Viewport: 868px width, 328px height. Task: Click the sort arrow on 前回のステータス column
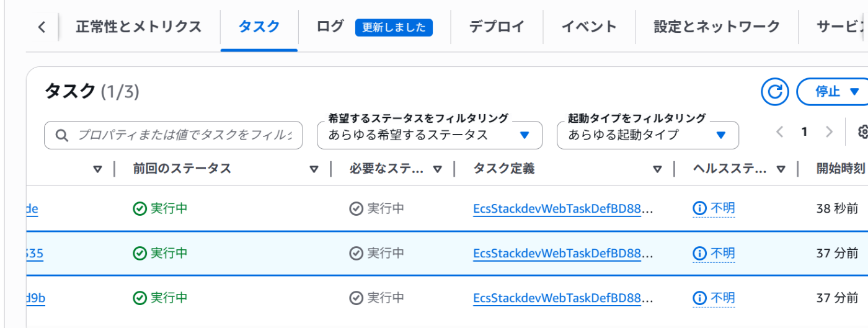click(x=314, y=169)
